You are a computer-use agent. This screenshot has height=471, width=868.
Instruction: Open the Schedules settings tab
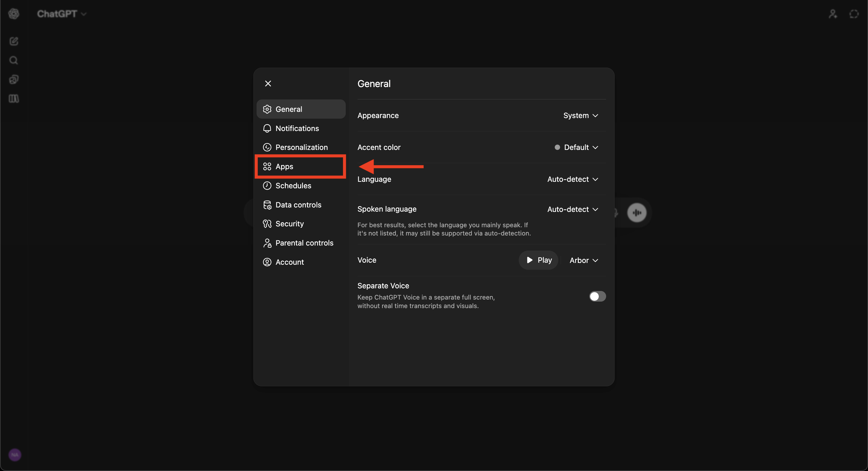tap(301, 186)
